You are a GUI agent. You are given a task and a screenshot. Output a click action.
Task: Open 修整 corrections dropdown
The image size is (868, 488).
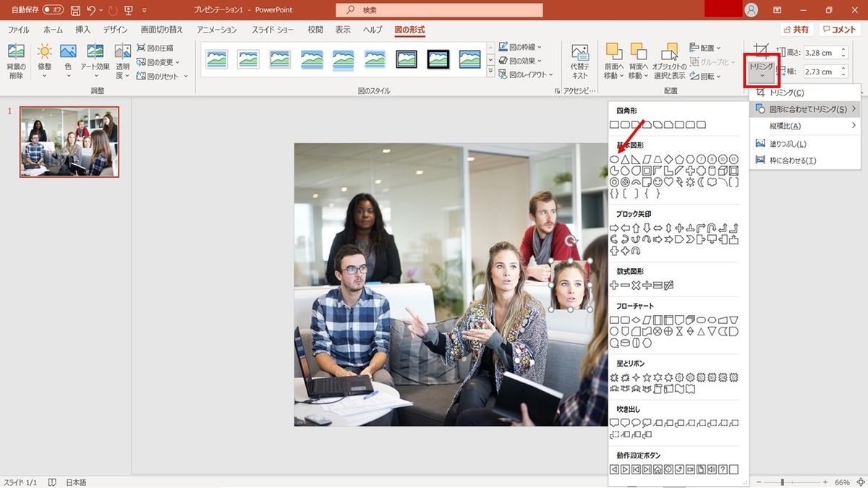(45, 61)
